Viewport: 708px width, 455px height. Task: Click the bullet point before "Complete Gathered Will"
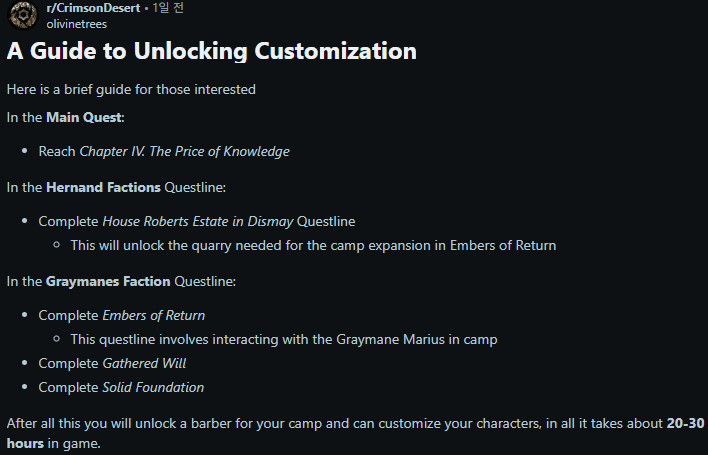(25, 364)
